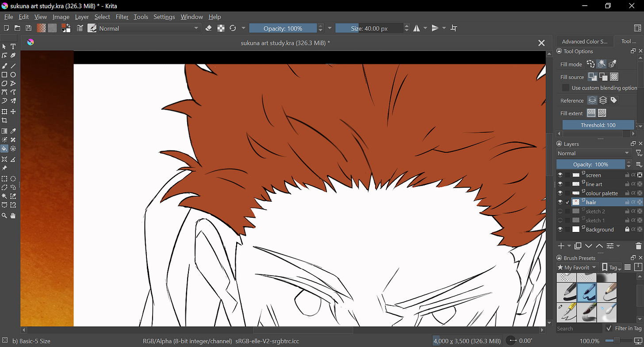This screenshot has height=347, width=644.
Task: Select the Pan hand tool
Action: 13,216
